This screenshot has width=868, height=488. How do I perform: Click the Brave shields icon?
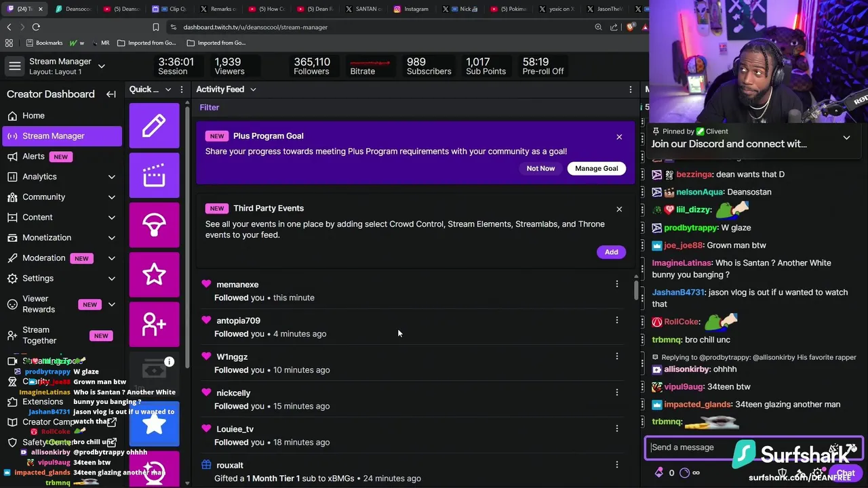[x=631, y=27]
